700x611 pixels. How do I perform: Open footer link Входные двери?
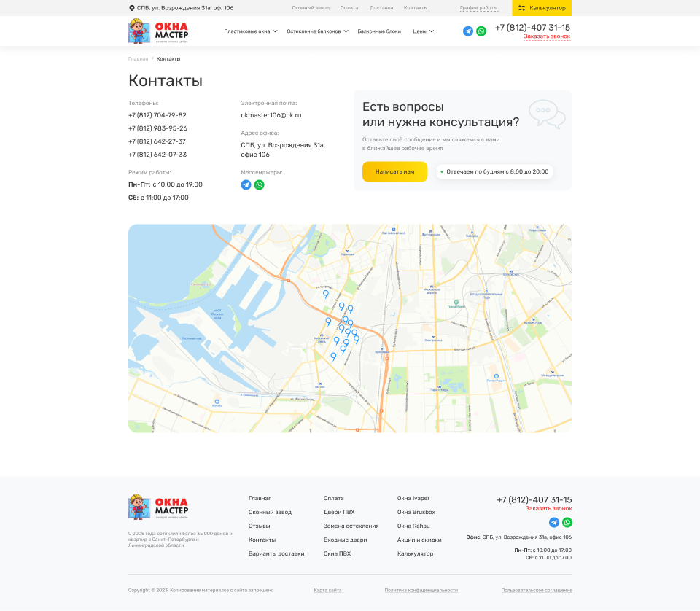[x=345, y=540]
